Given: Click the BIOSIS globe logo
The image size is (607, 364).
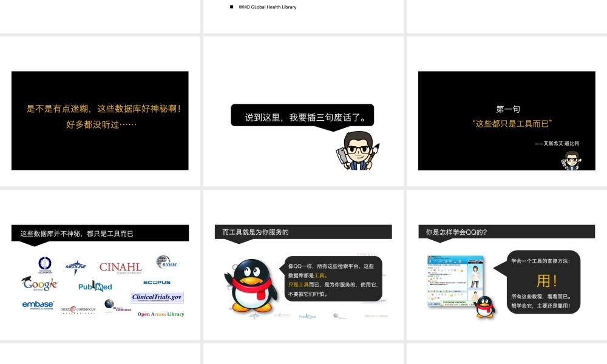Looking at the screenshot, I should (x=166, y=262).
